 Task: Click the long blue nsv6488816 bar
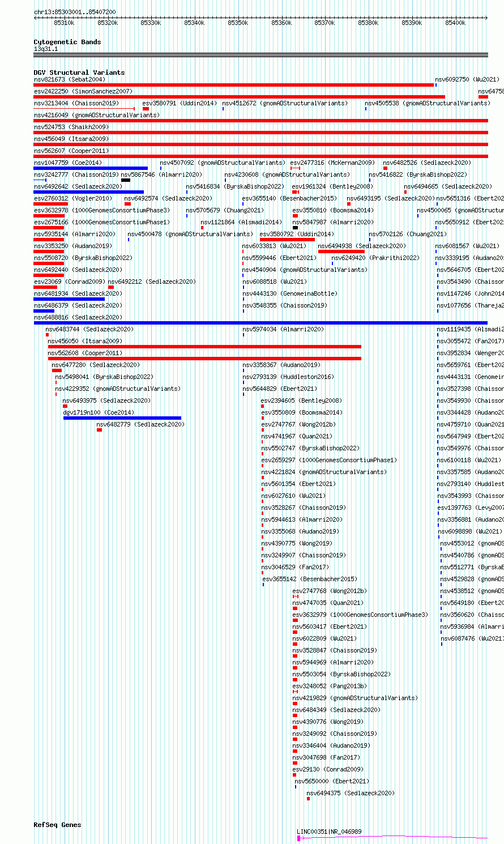pos(260,323)
